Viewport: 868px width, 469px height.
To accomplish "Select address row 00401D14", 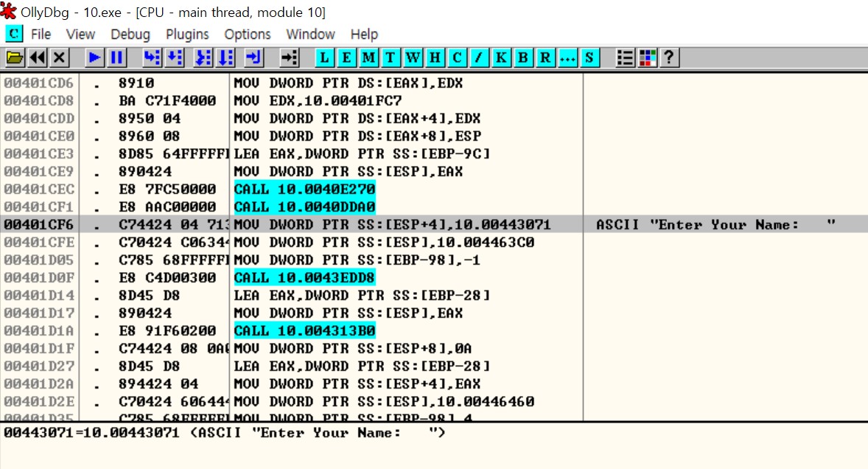I will [39, 296].
